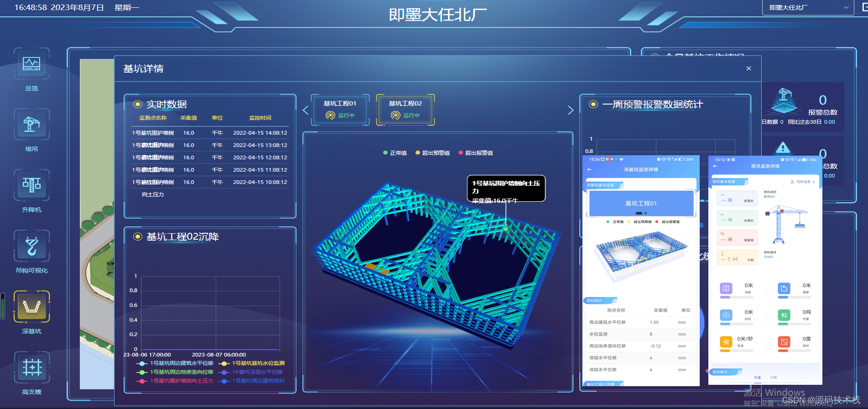The width and height of the screenshot is (868, 409).
Task: Click the 监控时间 column header
Action: tap(260, 118)
